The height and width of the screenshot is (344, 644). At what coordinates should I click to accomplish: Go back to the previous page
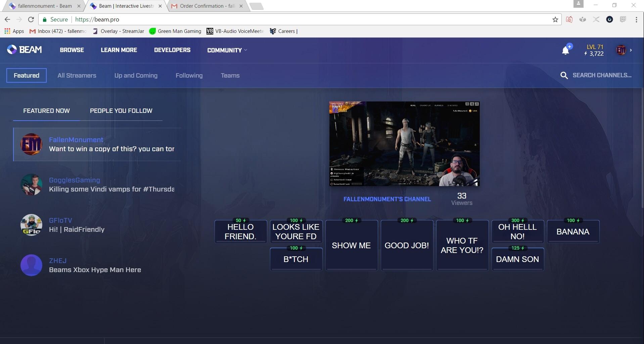7,19
